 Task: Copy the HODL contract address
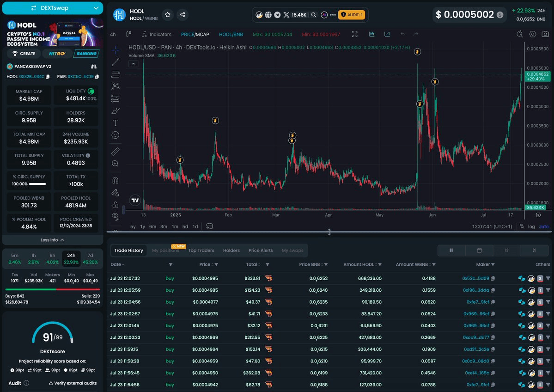click(x=48, y=77)
